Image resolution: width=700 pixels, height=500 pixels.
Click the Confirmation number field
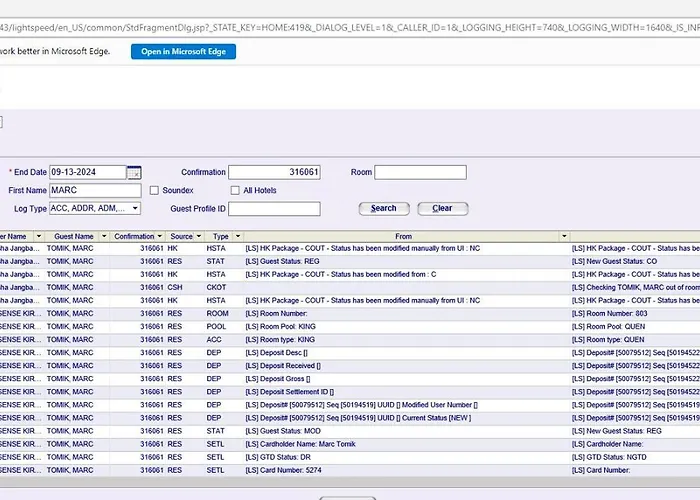pyautogui.click(x=274, y=172)
